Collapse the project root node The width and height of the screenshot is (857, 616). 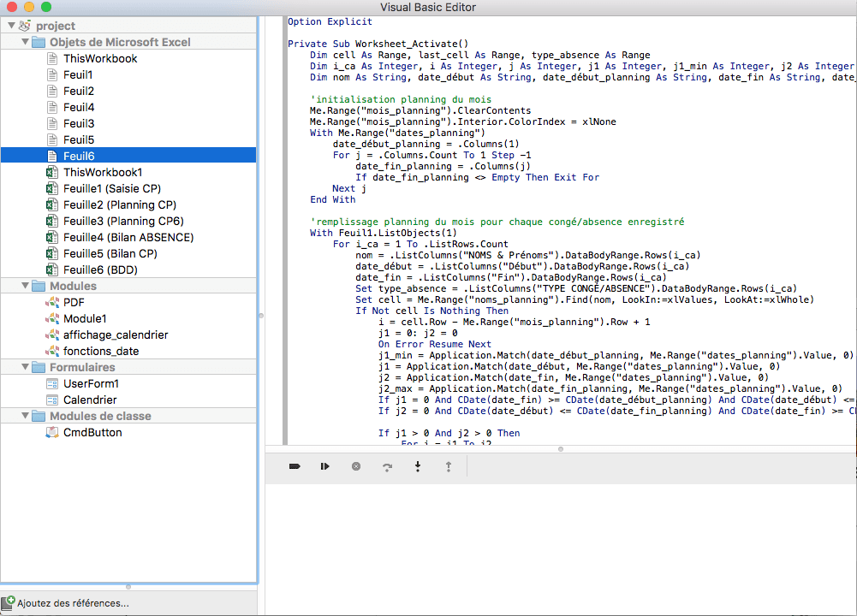(x=10, y=26)
